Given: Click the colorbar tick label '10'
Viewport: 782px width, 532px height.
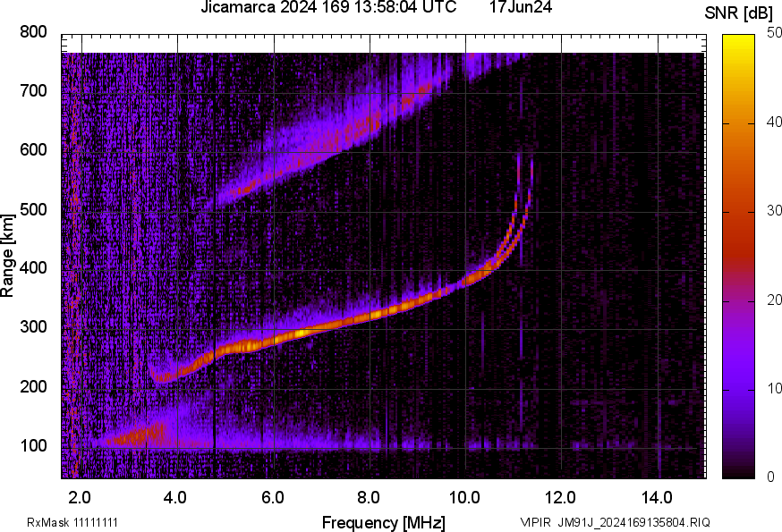Looking at the screenshot, I should (774, 388).
